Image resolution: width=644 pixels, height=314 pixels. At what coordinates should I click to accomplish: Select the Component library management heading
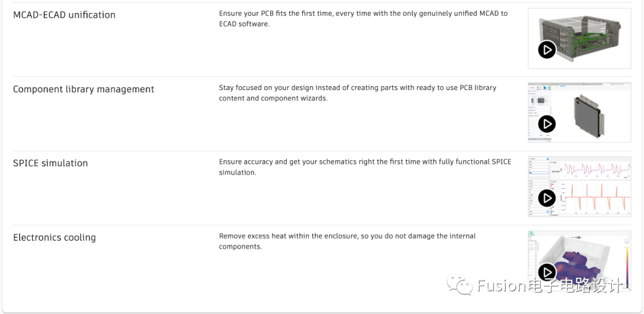coord(83,89)
